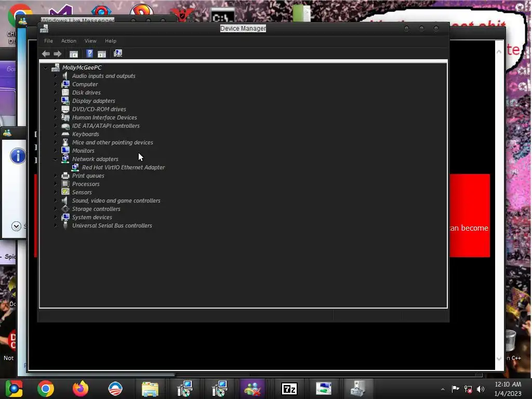
Task: Click the network tray icon with red X
Action: pyautogui.click(x=468, y=389)
